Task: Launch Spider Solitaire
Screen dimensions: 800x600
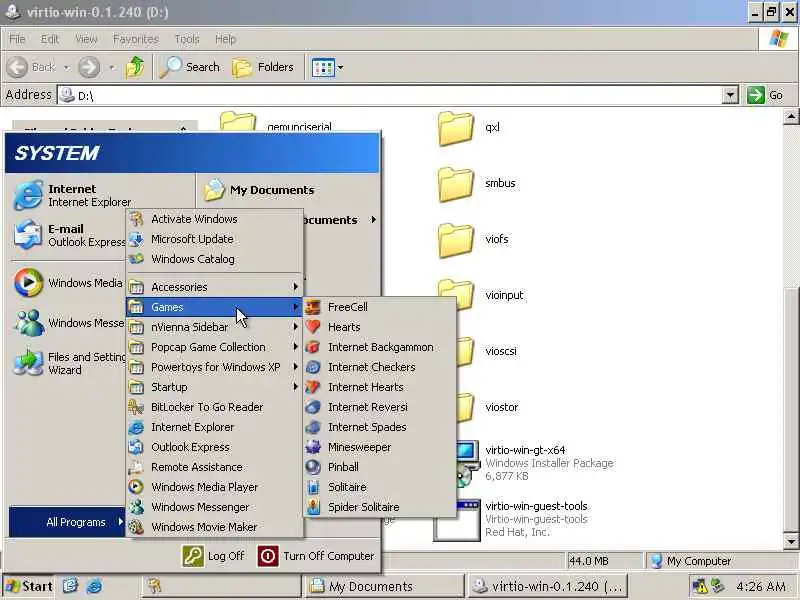Action: coord(380,507)
